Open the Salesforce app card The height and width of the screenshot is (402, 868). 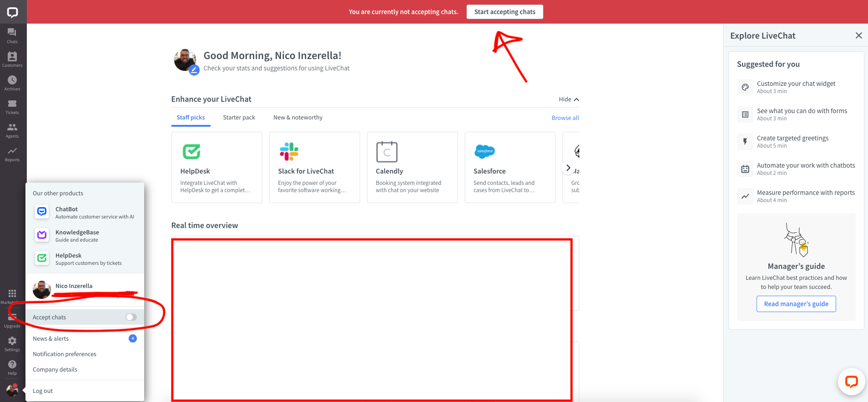click(510, 167)
